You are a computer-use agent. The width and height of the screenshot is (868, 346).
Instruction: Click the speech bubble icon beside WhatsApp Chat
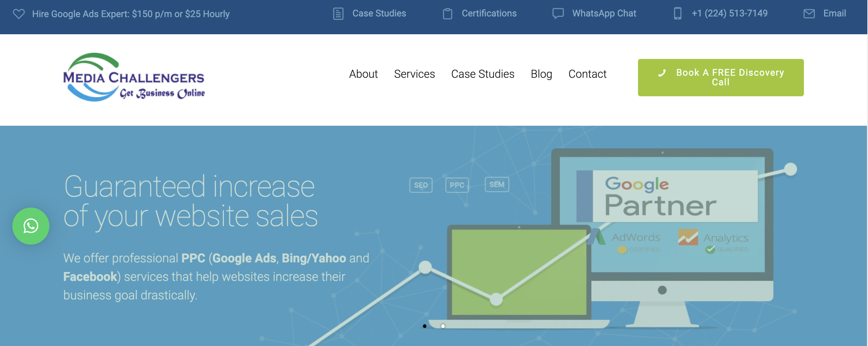point(558,13)
